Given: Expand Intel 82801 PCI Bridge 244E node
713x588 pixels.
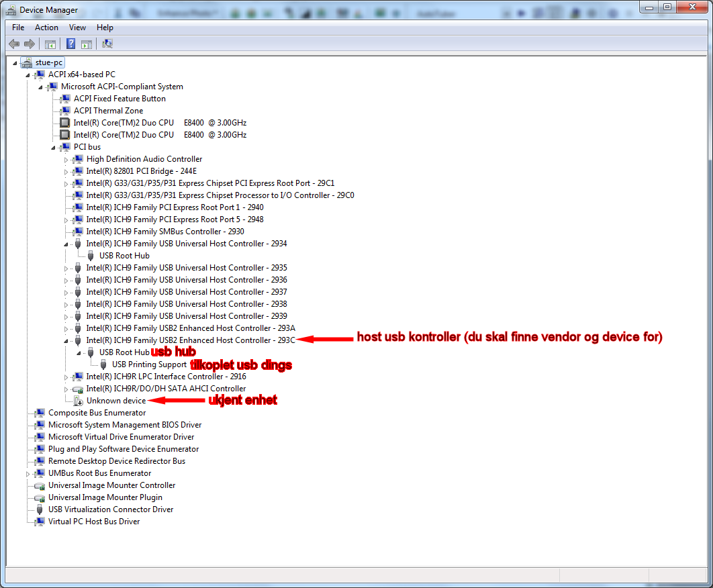Looking at the screenshot, I should 66,172.
